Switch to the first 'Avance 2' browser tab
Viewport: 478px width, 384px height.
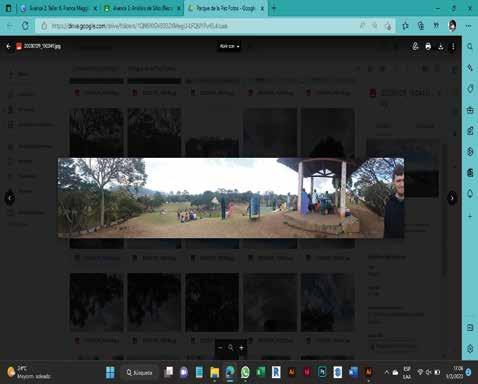(58, 8)
